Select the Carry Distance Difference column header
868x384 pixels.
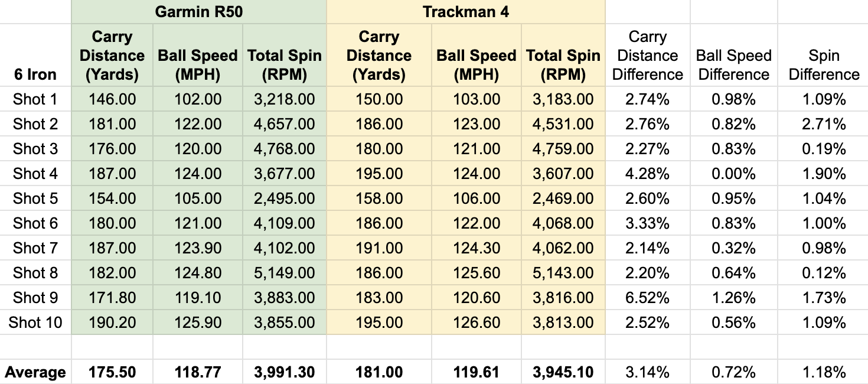647,56
